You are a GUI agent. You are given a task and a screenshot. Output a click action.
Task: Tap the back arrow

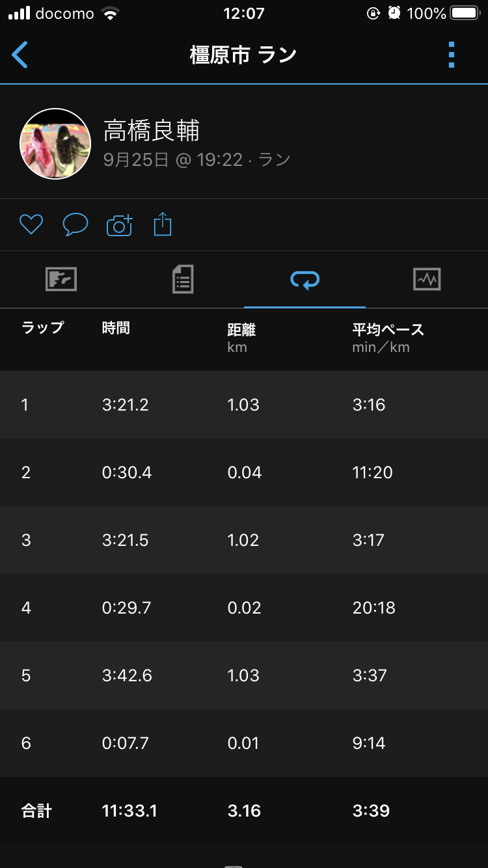pos(20,55)
